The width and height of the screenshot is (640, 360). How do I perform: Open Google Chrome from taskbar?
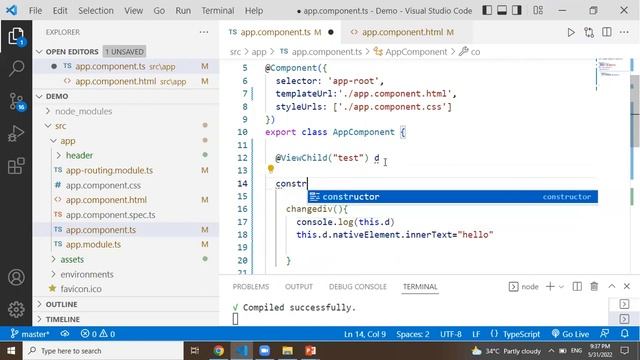click(x=218, y=351)
